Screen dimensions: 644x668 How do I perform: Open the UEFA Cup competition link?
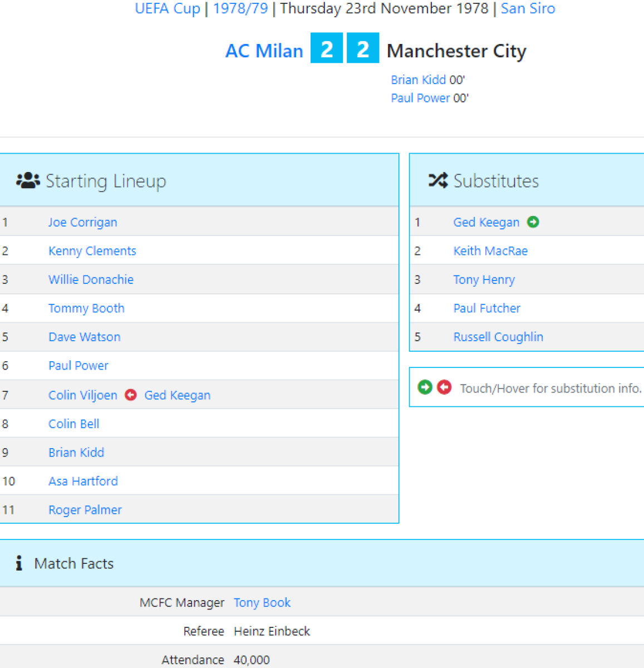pyautogui.click(x=167, y=8)
